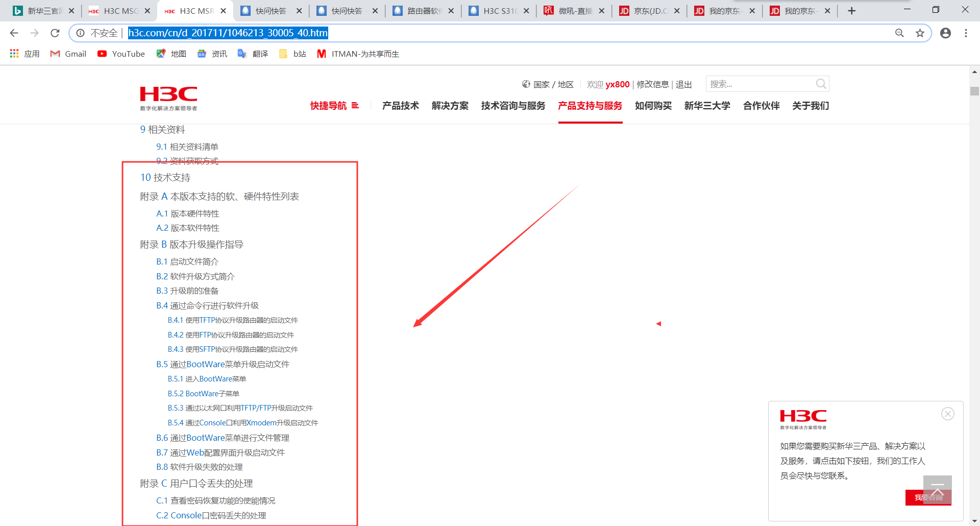Open the YouTube bookmark
The height and width of the screenshot is (526, 980).
pos(121,54)
